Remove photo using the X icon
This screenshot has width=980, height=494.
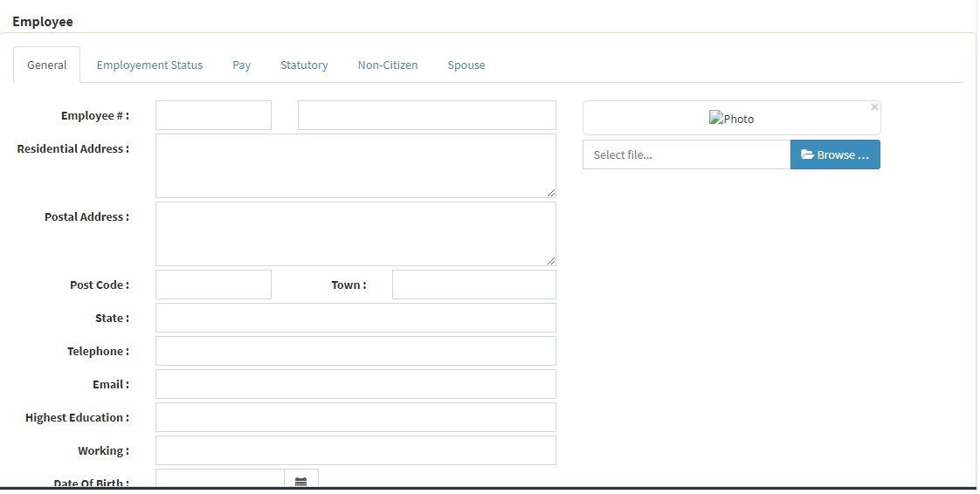874,107
